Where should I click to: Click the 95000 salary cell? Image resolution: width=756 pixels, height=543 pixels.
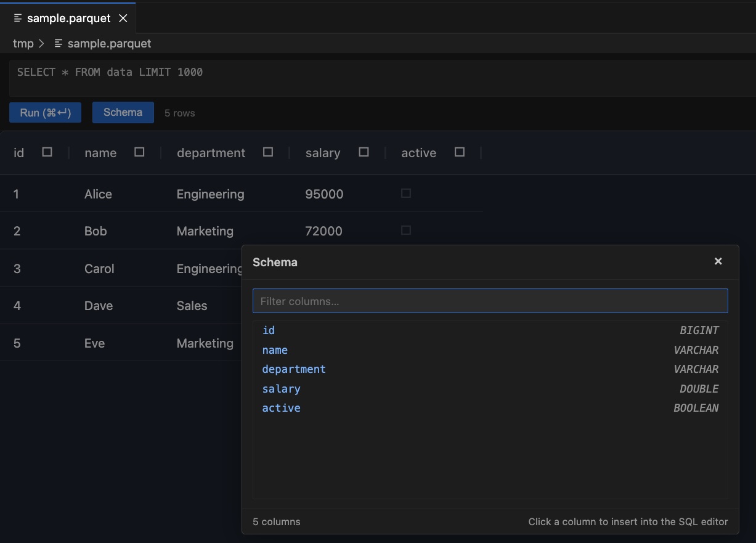point(324,194)
